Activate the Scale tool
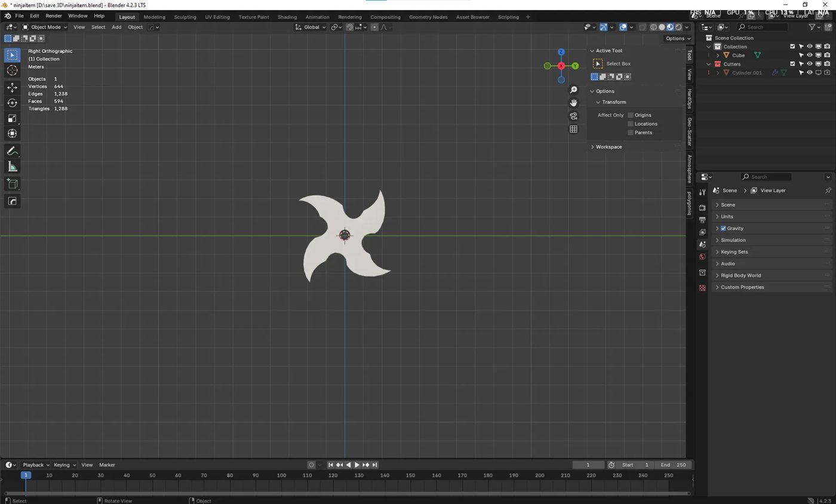This screenshot has height=504, width=836. [x=12, y=118]
